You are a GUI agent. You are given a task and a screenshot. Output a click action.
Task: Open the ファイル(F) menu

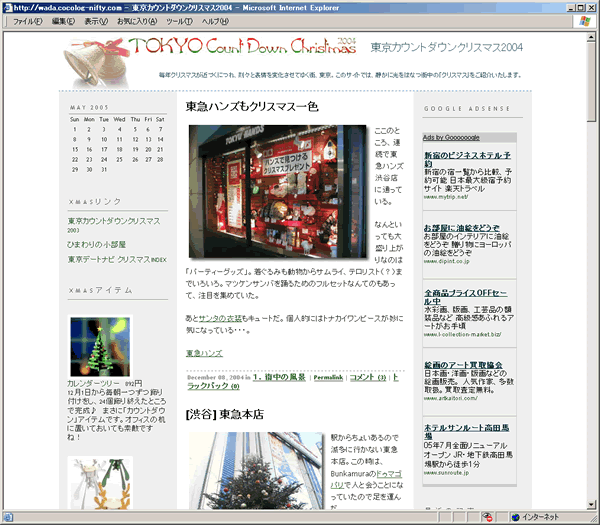26,21
